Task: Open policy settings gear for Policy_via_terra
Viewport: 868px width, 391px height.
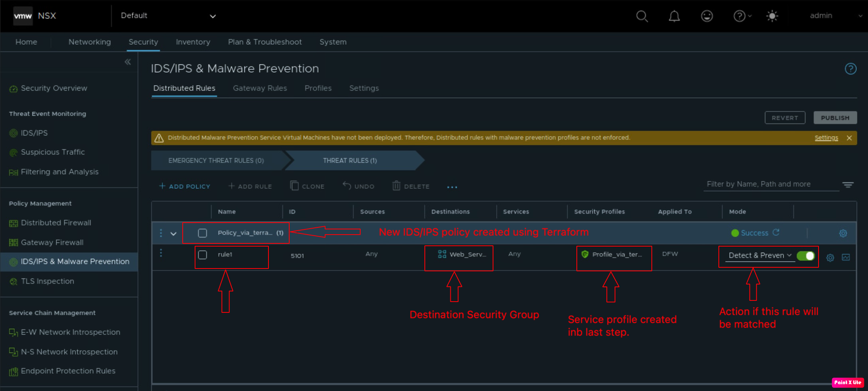Action: tap(843, 233)
